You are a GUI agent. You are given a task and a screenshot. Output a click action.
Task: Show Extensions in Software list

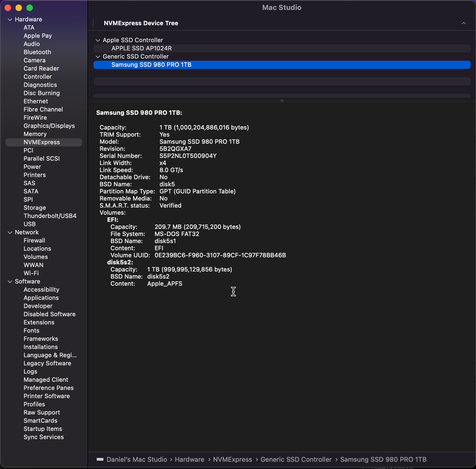(x=39, y=323)
